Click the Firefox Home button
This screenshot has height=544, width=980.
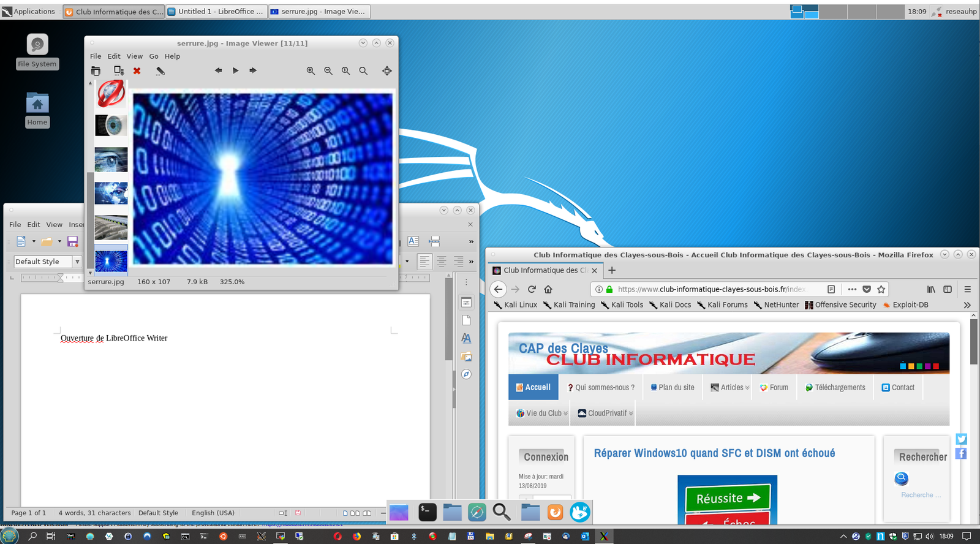tap(548, 289)
